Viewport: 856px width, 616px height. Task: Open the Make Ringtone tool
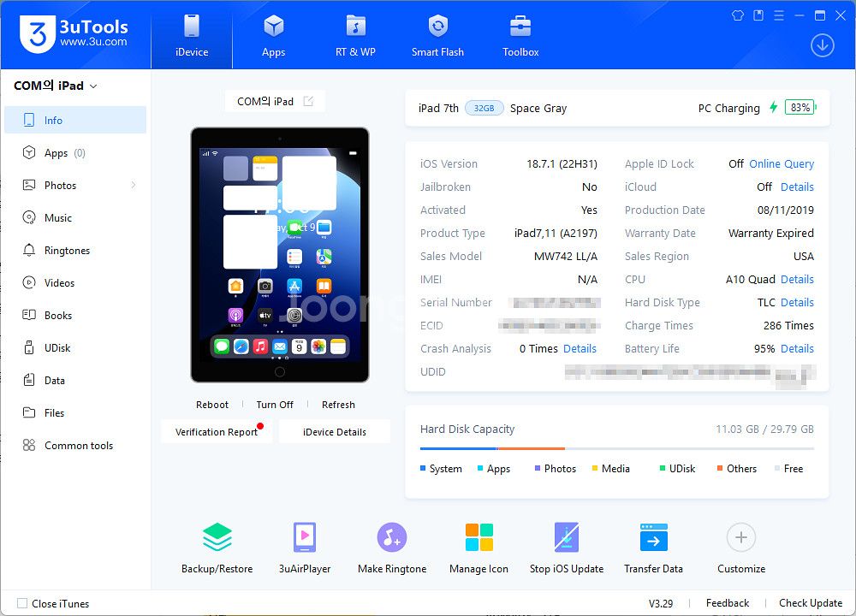(392, 537)
